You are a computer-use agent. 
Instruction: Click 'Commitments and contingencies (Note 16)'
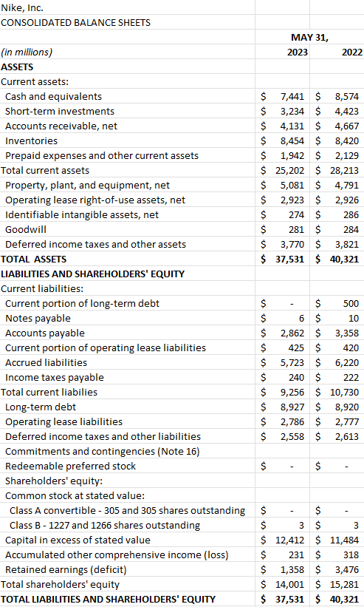click(x=103, y=452)
